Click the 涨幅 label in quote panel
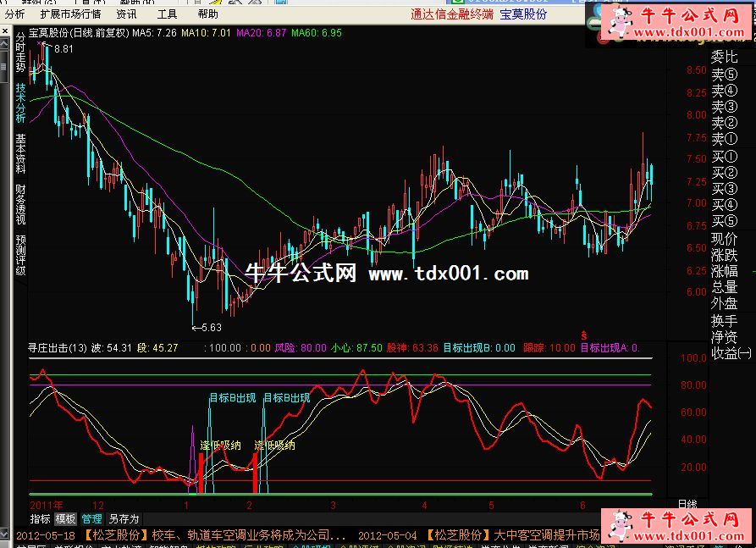 (724, 271)
